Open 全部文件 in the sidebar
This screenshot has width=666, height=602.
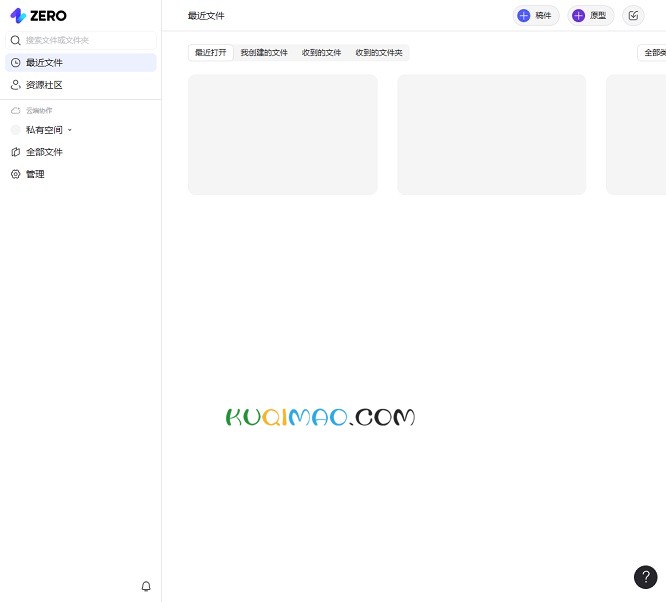point(81,152)
